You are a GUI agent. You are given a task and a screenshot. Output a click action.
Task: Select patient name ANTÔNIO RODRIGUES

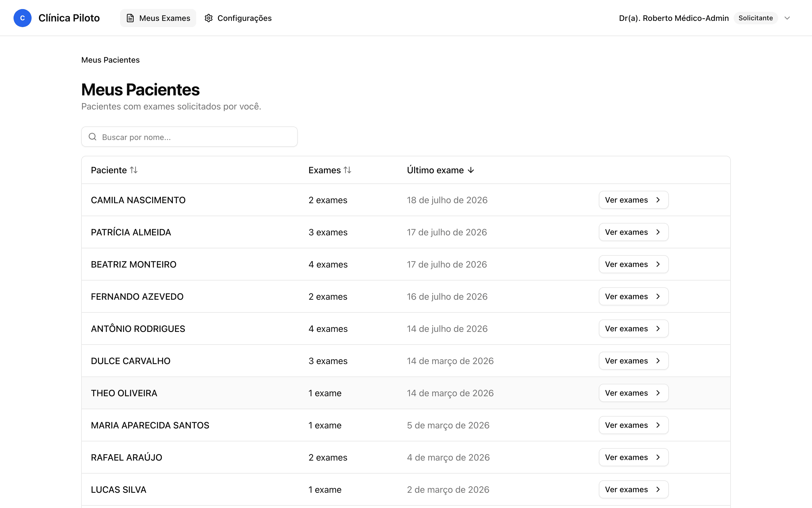(x=138, y=329)
